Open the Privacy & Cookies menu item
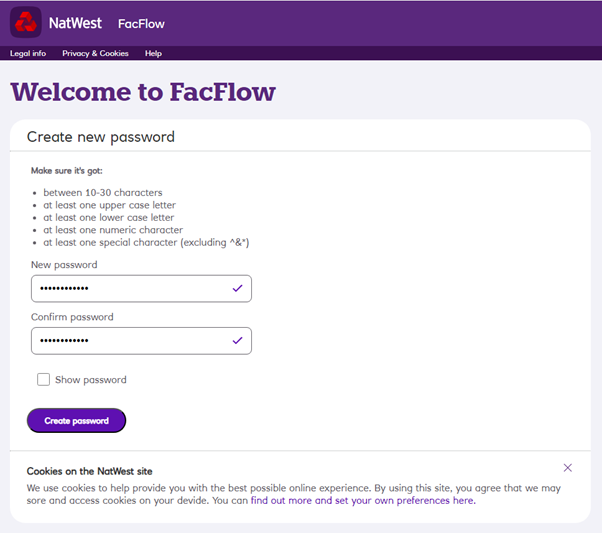The image size is (602, 533). [95, 53]
